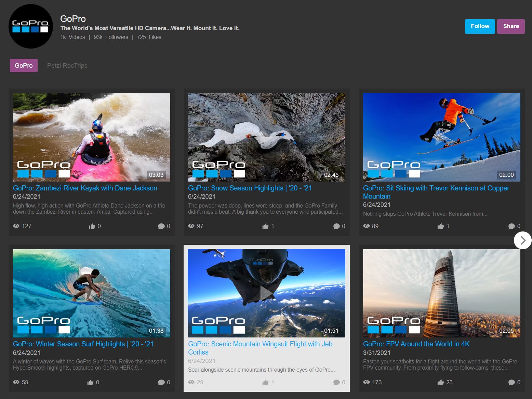The height and width of the screenshot is (399, 532).
Task: Click the views eye icon on Snow Season Highlights card
Action: [x=191, y=226]
